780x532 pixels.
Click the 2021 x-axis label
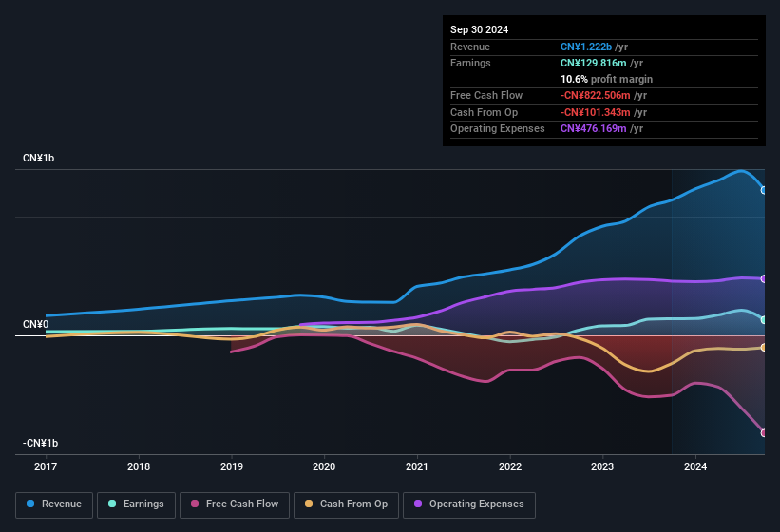[x=417, y=466]
